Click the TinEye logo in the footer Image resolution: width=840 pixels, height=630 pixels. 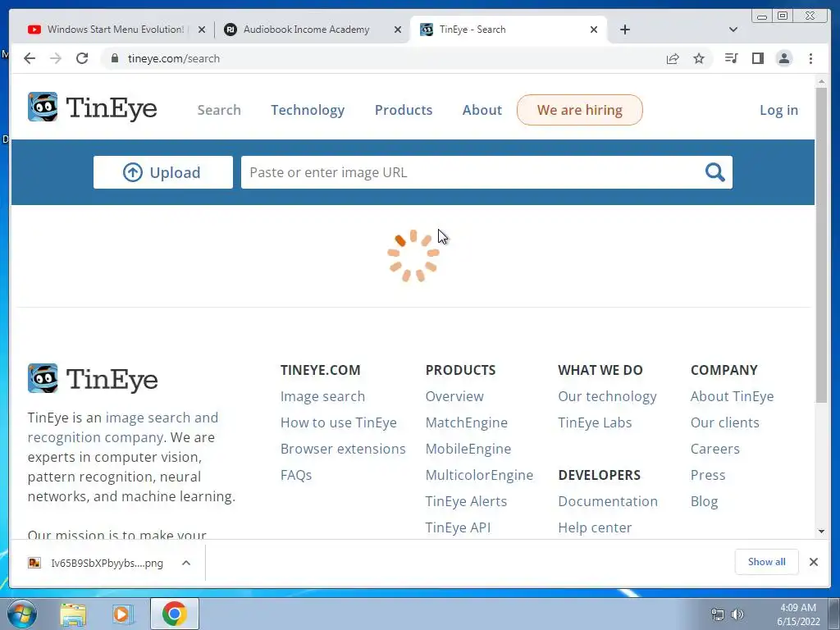(93, 379)
